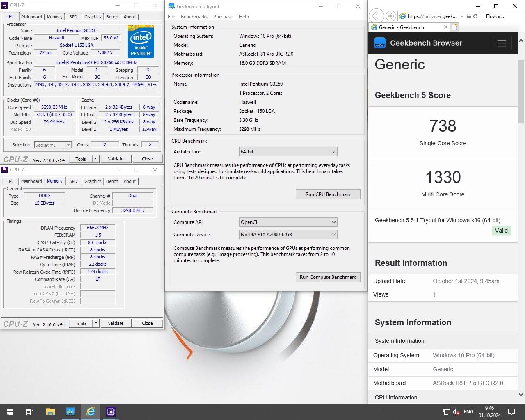Click the Geekbench 5 Tryout title bar icon
Screen dimensions: 525x420
point(171,6)
